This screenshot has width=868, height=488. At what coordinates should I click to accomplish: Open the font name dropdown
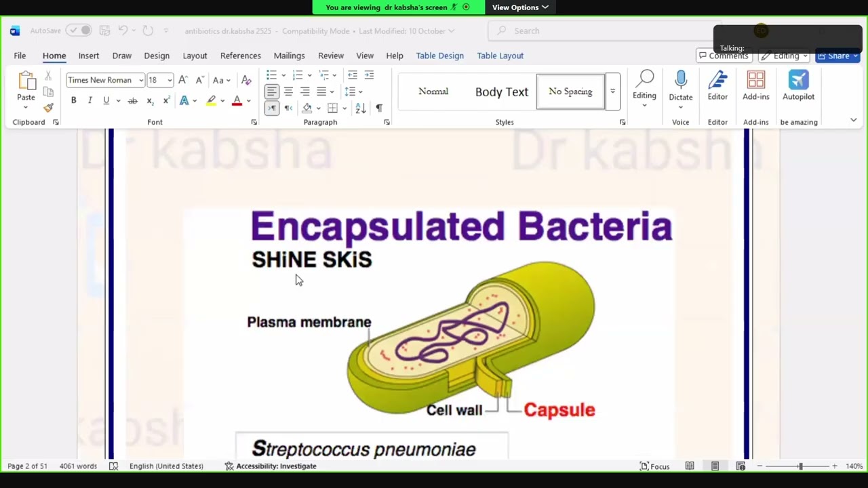[141, 80]
